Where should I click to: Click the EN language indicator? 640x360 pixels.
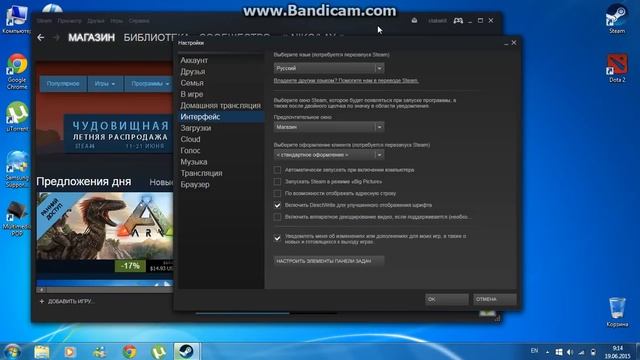click(534, 351)
